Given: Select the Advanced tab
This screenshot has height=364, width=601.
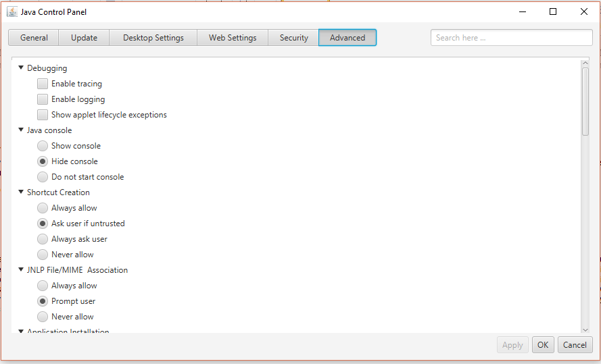Looking at the screenshot, I should click(347, 38).
